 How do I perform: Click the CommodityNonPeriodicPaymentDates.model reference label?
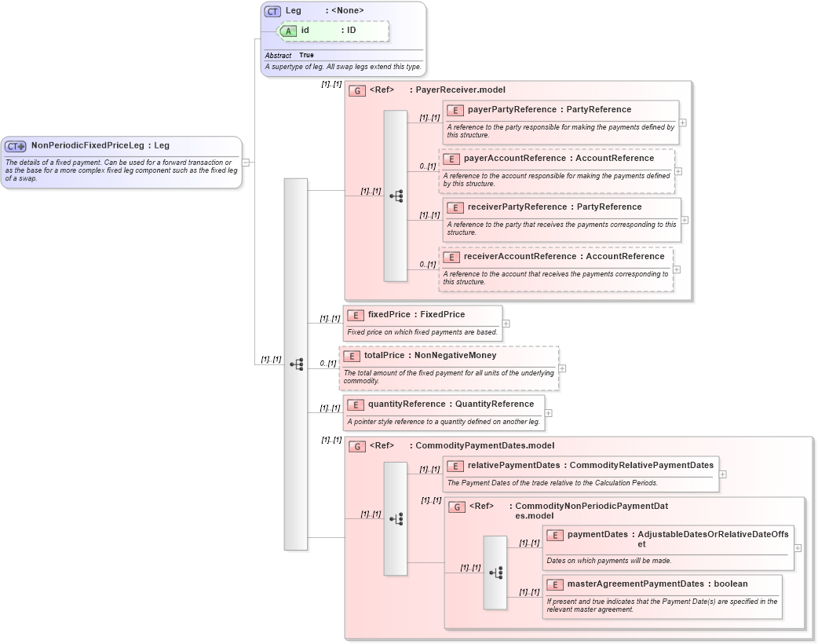point(568,510)
